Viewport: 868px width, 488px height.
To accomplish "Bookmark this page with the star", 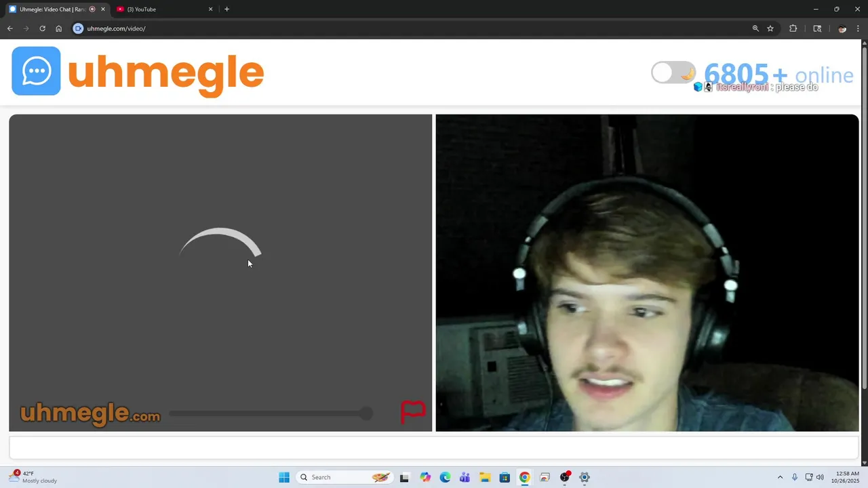I will click(x=770, y=28).
